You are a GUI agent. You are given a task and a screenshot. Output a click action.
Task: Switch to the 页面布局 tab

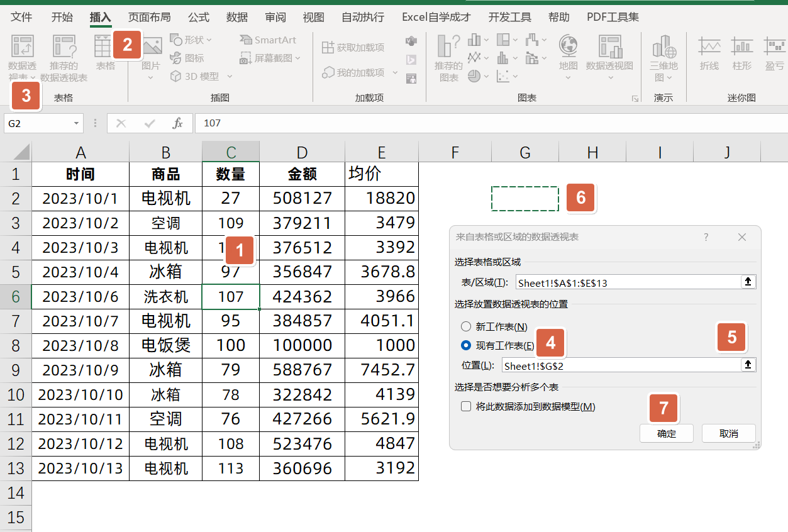[149, 17]
